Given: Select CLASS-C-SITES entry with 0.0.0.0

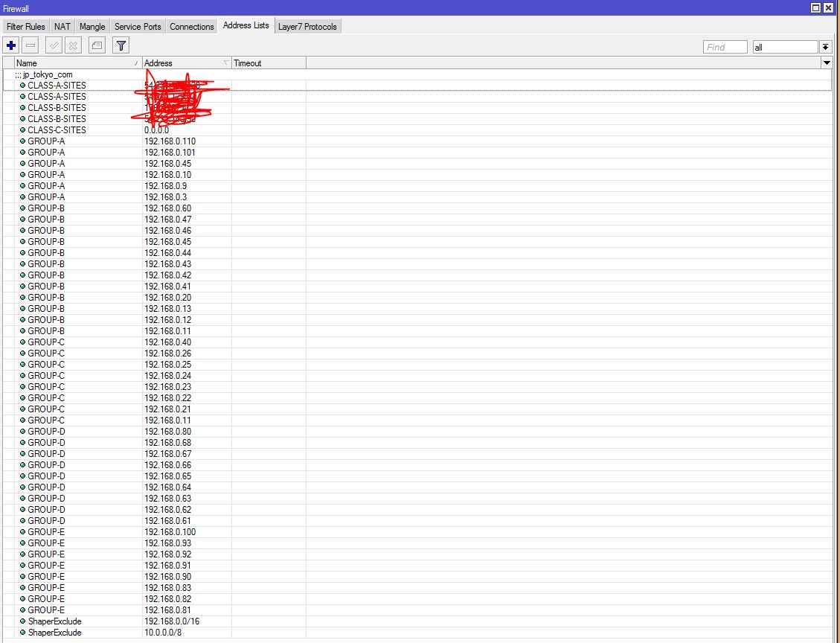Looking at the screenshot, I should click(x=417, y=130).
